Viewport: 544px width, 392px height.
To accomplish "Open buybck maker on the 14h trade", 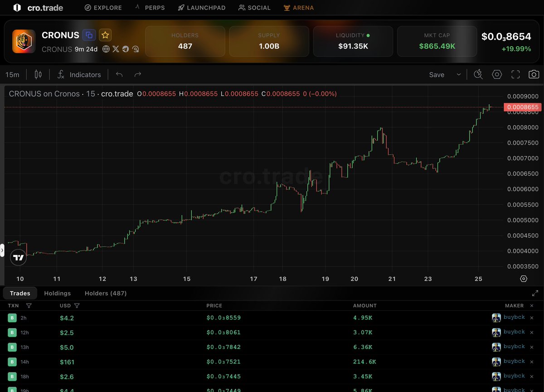I will 514,361.
